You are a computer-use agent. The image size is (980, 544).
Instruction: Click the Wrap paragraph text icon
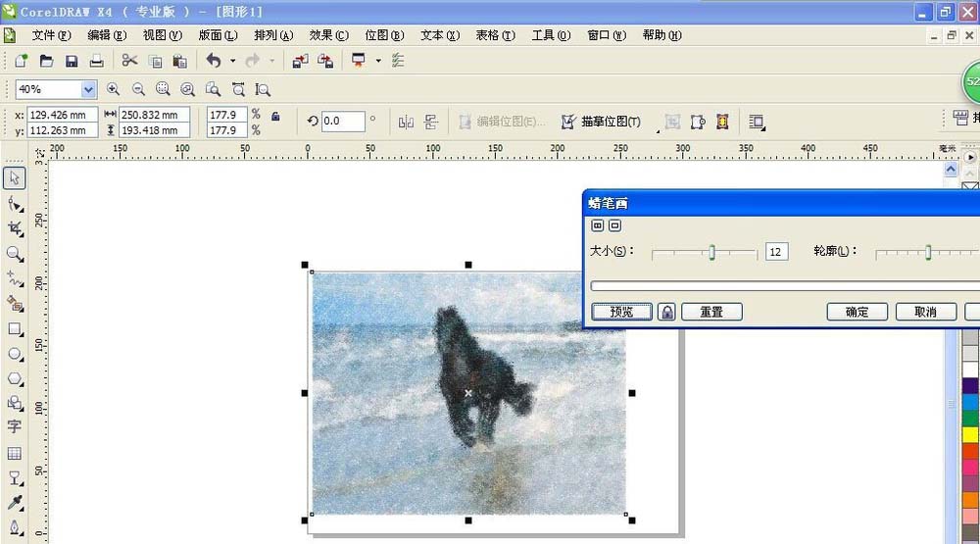tap(757, 122)
